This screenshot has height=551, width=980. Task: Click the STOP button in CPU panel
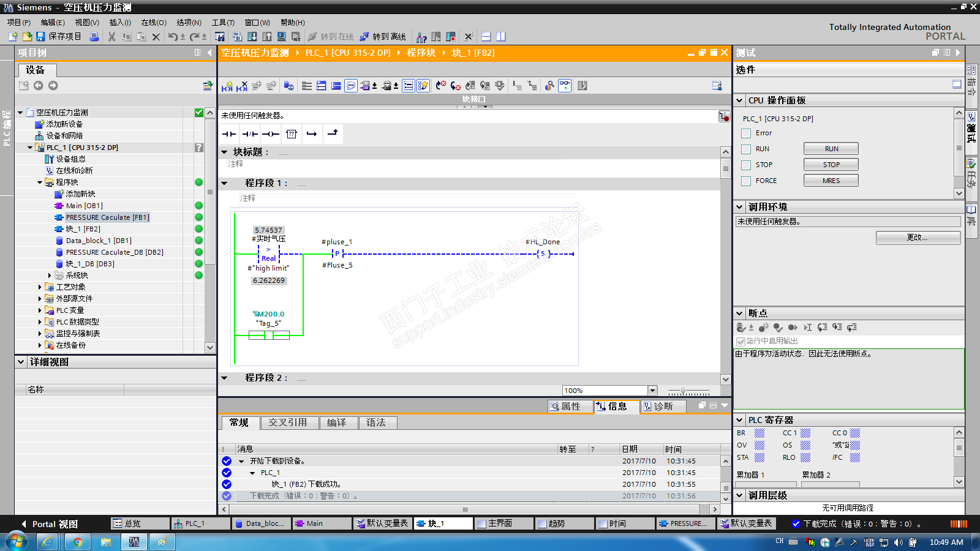(x=831, y=165)
